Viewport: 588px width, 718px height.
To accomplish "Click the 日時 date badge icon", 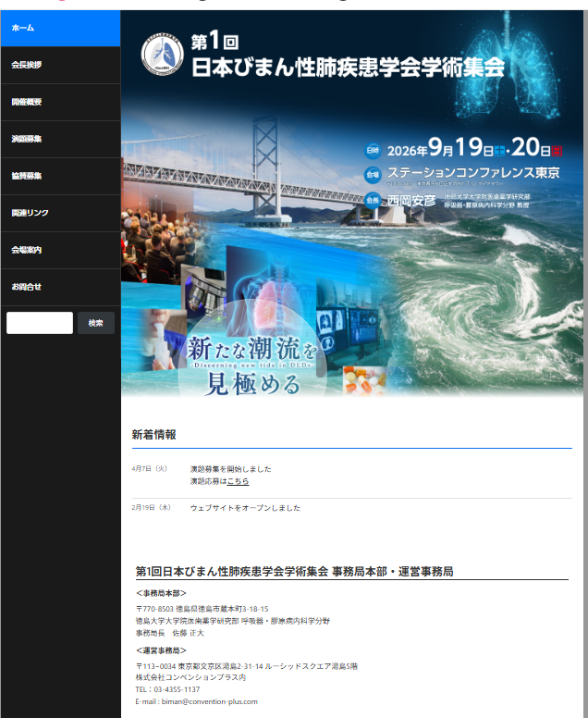I will click(x=373, y=150).
